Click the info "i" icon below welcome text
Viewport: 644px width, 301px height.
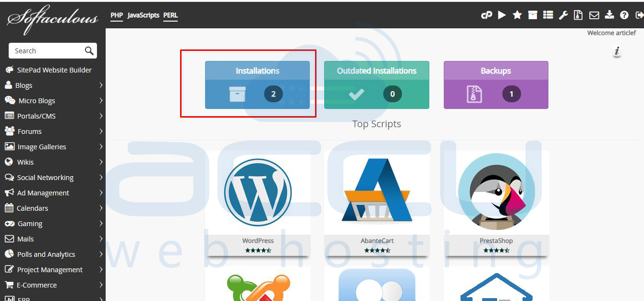[617, 51]
